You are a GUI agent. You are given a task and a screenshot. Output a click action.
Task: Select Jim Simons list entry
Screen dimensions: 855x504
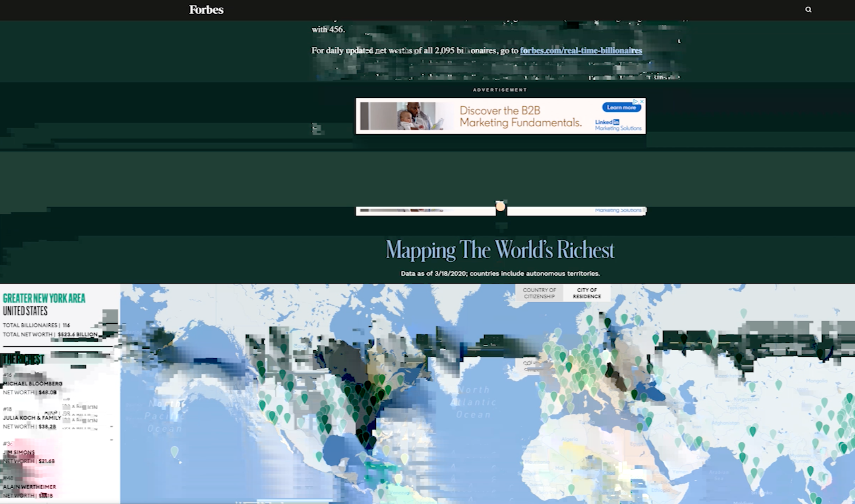click(x=19, y=452)
